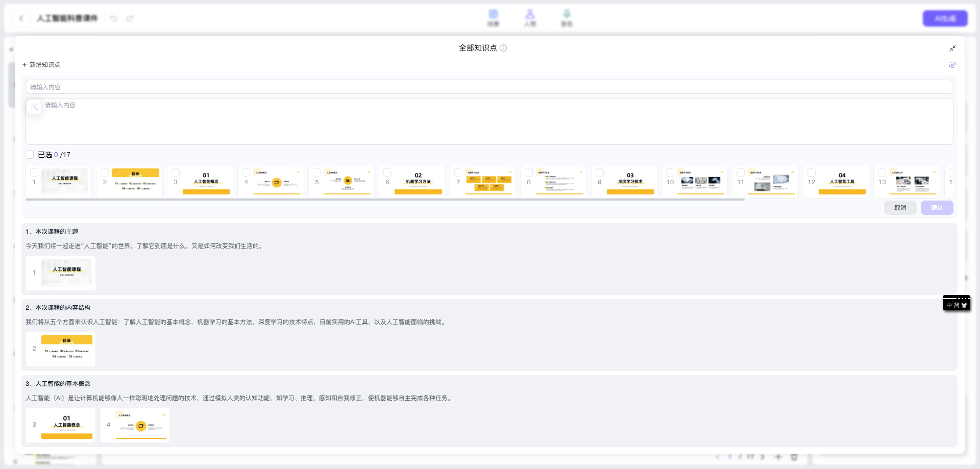
Task: Open slide 2 目录 thumbnail under knowledge point 2
Action: pyautogui.click(x=66, y=349)
